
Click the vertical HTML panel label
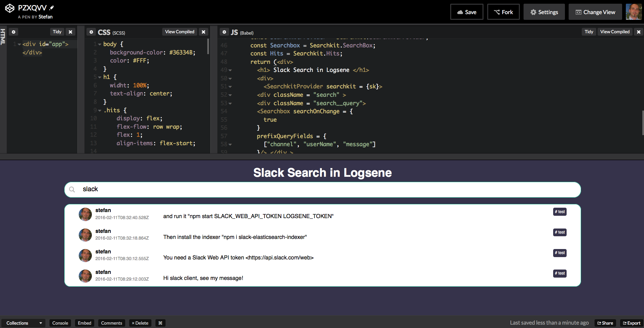3,37
